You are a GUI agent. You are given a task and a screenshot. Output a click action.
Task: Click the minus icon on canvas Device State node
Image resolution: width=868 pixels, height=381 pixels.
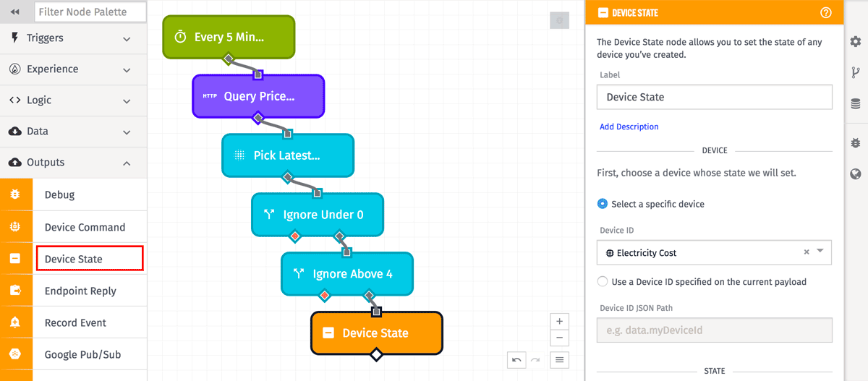click(328, 333)
